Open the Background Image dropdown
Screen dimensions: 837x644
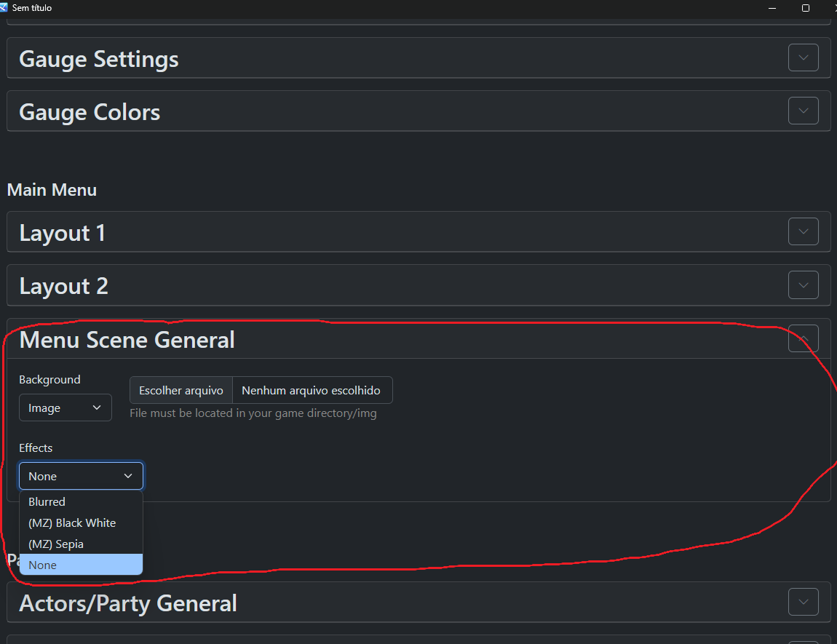pyautogui.click(x=66, y=408)
